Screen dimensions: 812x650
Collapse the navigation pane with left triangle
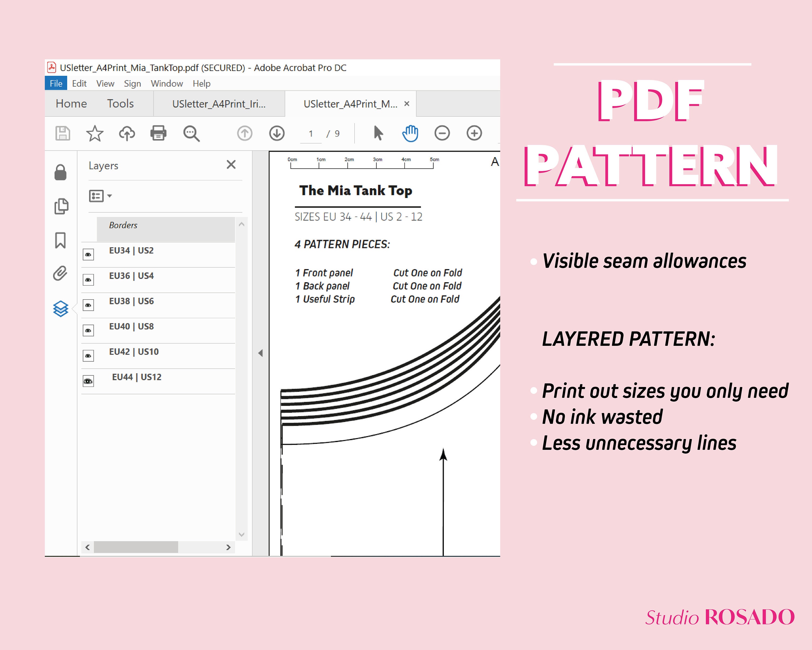click(x=260, y=353)
